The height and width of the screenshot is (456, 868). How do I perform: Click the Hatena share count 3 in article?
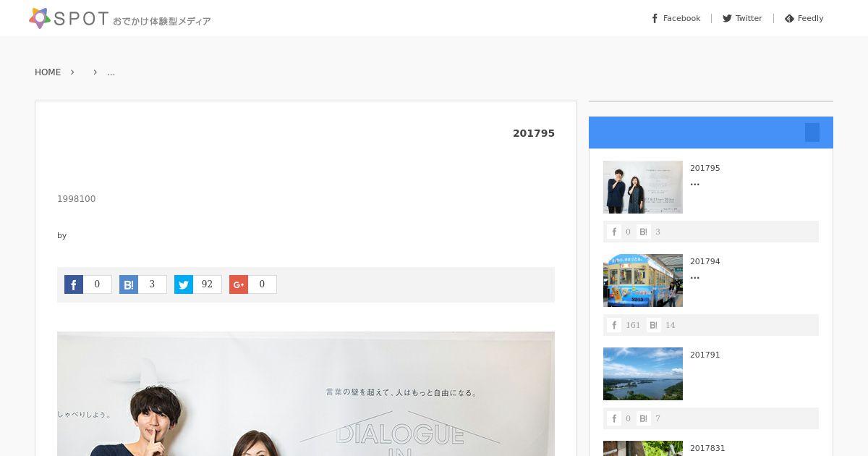[x=152, y=284]
